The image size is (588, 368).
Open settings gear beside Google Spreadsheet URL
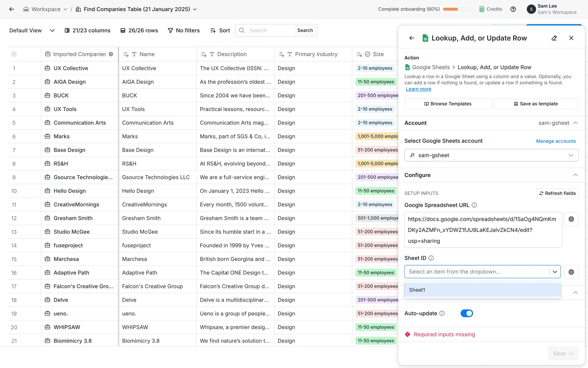coord(571,219)
